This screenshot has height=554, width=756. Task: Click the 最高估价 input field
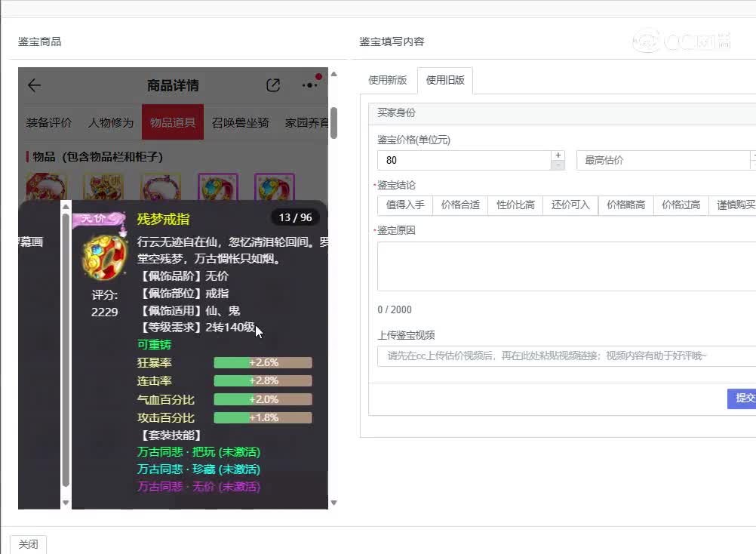[x=663, y=160]
